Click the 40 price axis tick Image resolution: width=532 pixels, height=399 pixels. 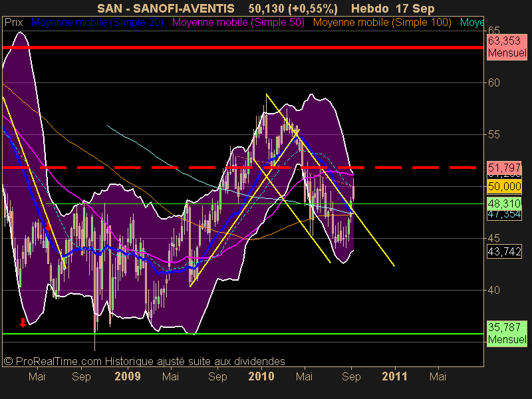pyautogui.click(x=493, y=291)
